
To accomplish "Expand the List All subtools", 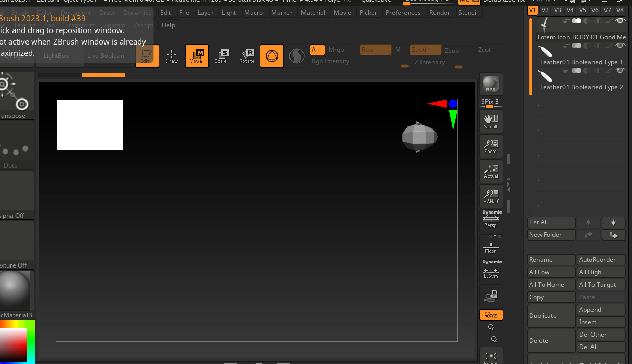I will (x=551, y=222).
